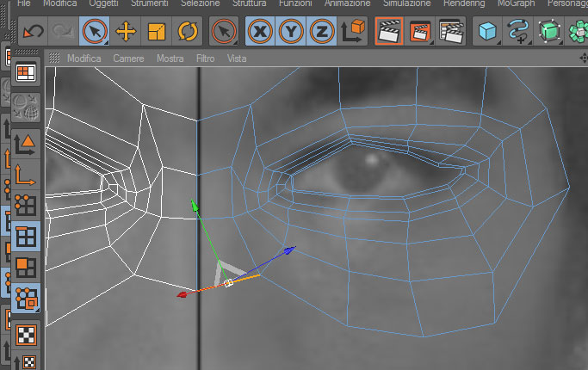Image resolution: width=588 pixels, height=370 pixels.
Task: Add a Cube primitive object
Action: [487, 31]
